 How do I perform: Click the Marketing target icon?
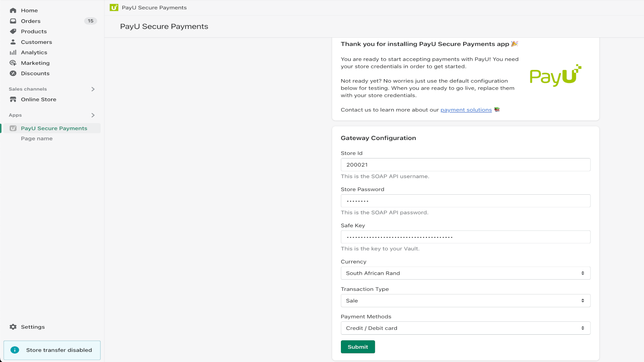click(13, 63)
